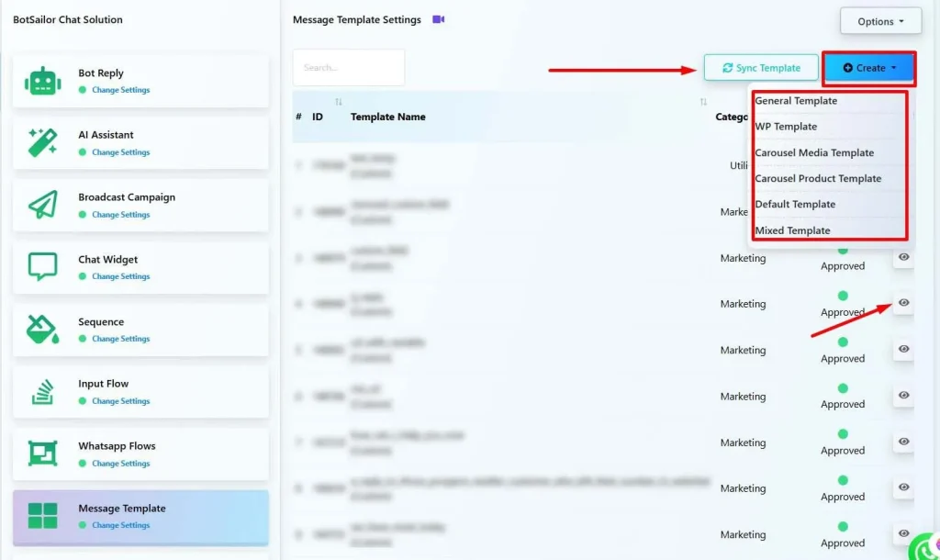Focus the template Search field
Screen dimensions: 940x560
pos(348,67)
